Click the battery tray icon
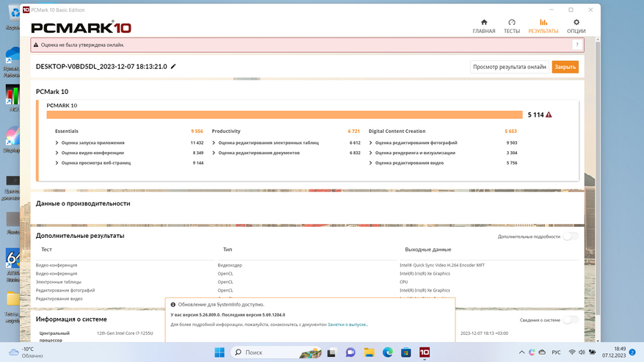Image resolution: width=644 pixels, height=362 pixels. pyautogui.click(x=593, y=352)
